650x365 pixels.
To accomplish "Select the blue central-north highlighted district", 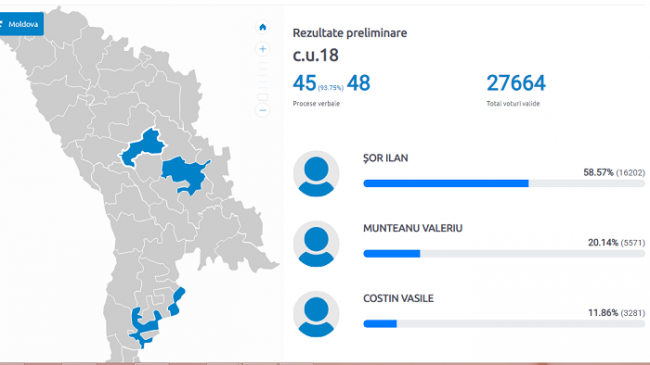I will (x=144, y=147).
